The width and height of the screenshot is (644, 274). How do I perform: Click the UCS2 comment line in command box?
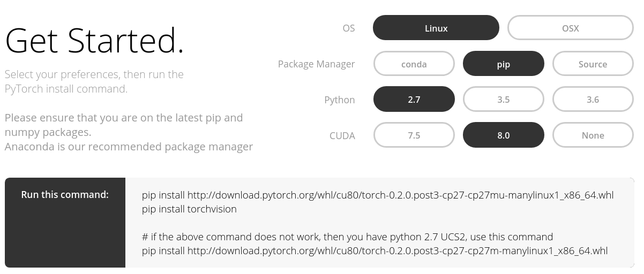pos(347,237)
